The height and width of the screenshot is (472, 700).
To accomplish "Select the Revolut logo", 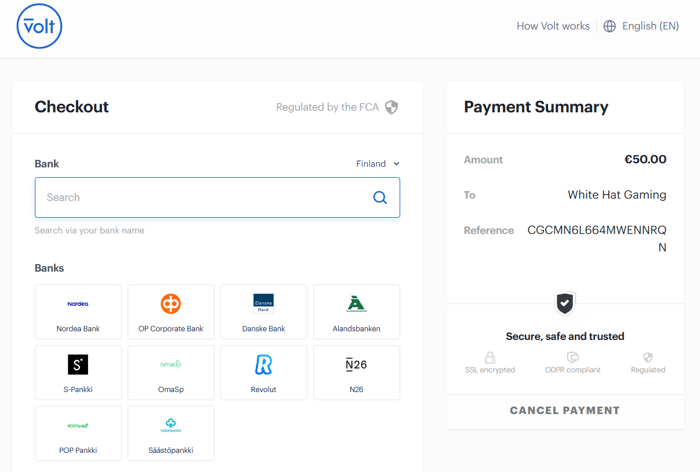I will point(263,364).
